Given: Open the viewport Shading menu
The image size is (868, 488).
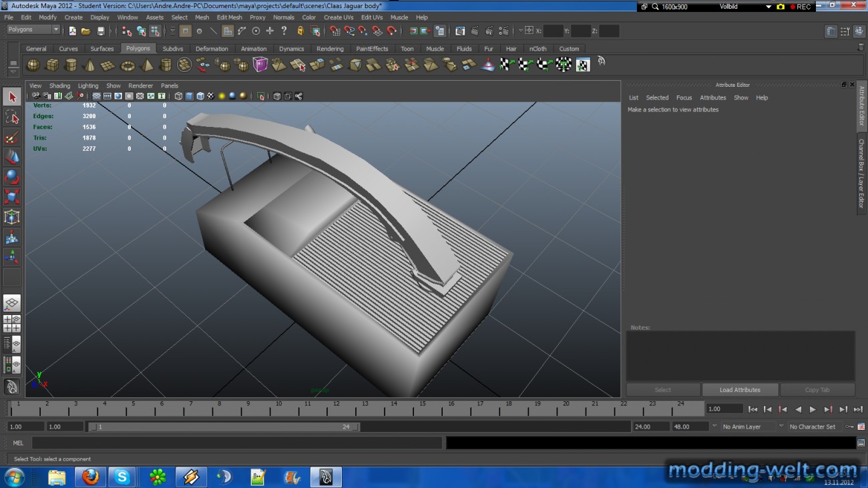Looking at the screenshot, I should 59,85.
